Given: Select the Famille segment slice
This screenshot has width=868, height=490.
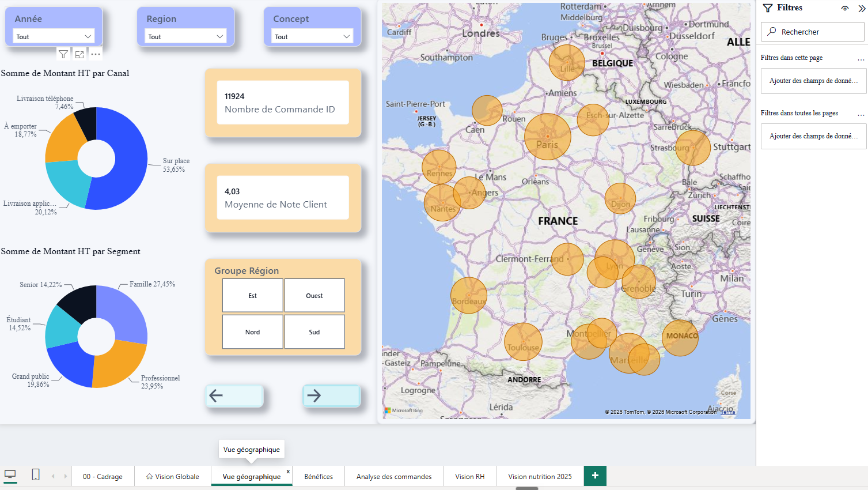Looking at the screenshot, I should (125, 312).
